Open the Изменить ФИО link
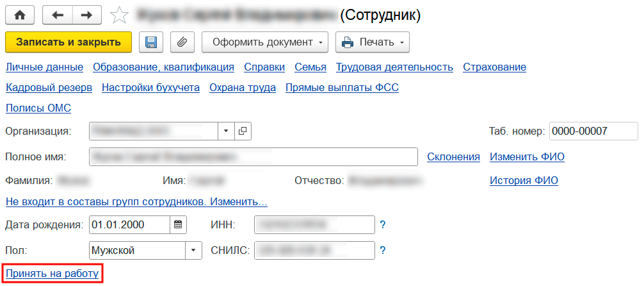The height and width of the screenshot is (286, 644). tap(527, 156)
